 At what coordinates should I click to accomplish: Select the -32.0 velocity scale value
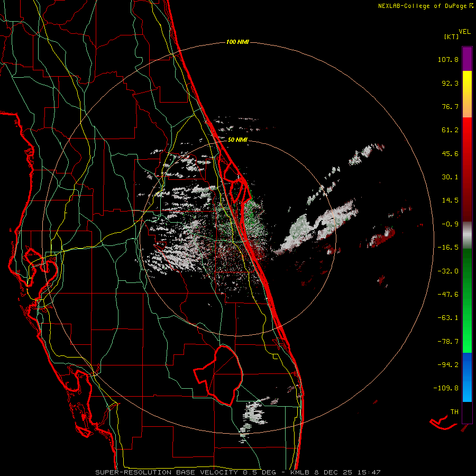[448, 271]
